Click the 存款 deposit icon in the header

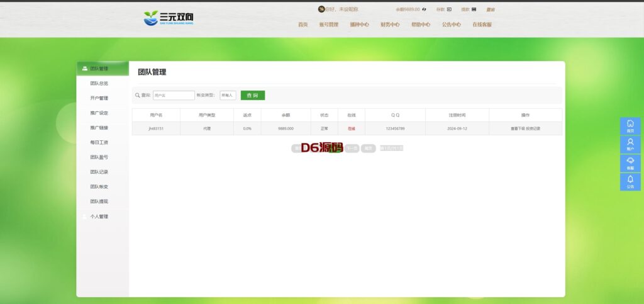pos(449,9)
